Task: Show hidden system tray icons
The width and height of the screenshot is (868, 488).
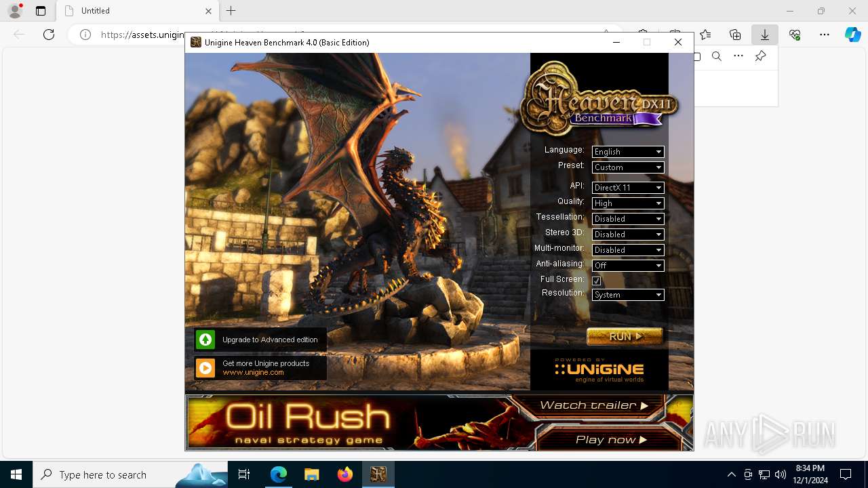Action: point(731,474)
